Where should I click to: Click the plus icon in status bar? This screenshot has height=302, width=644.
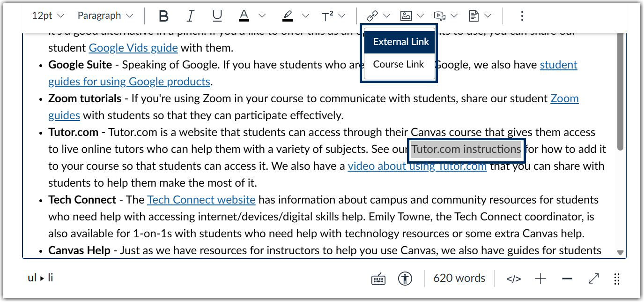541,279
